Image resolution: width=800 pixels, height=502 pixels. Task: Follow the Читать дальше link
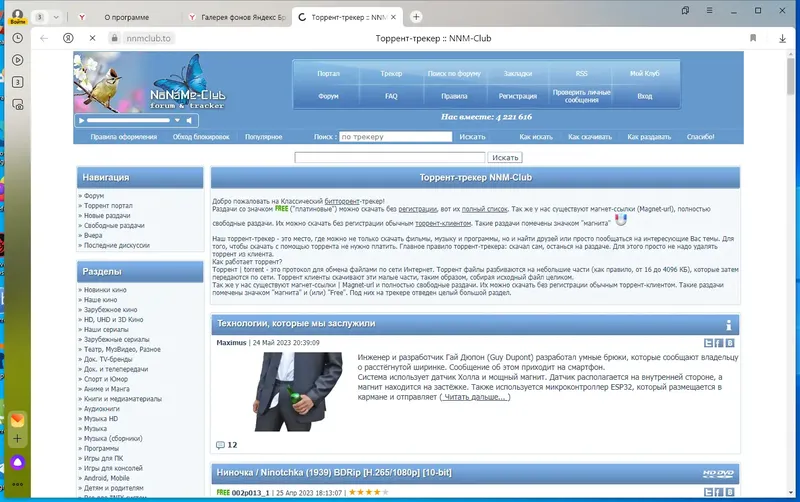click(474, 397)
